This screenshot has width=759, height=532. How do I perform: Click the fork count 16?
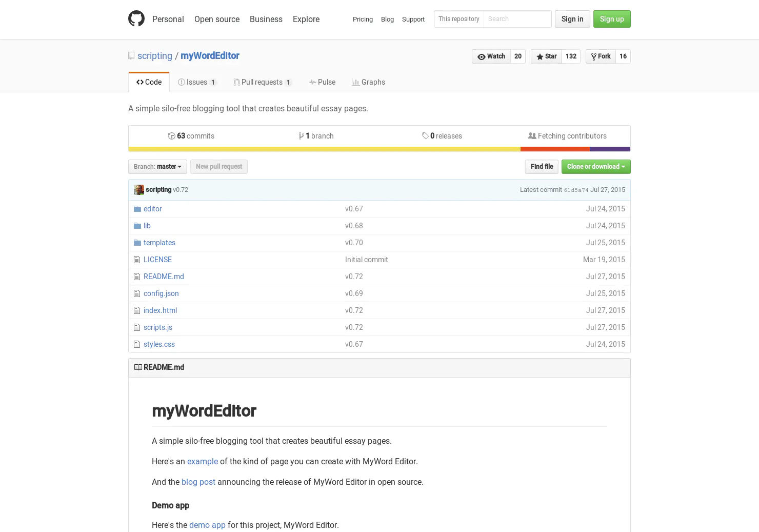623,56
